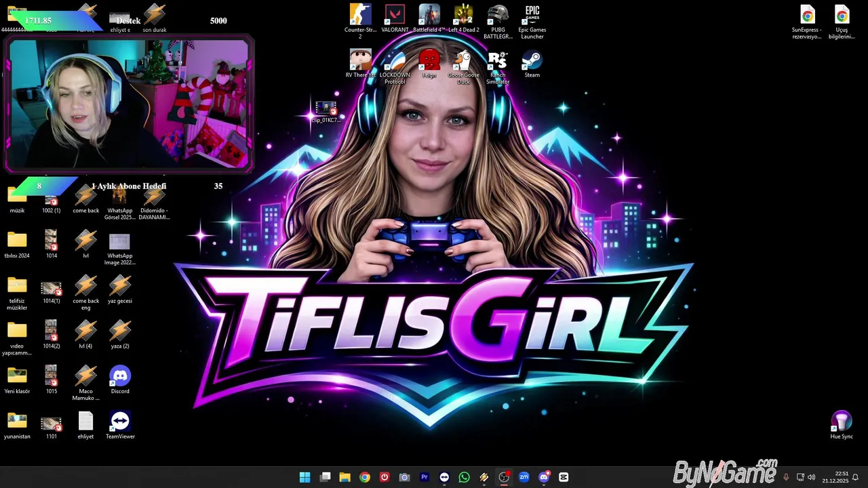The width and height of the screenshot is (868, 488).
Task: Open the yunanistan folder
Action: click(x=17, y=425)
